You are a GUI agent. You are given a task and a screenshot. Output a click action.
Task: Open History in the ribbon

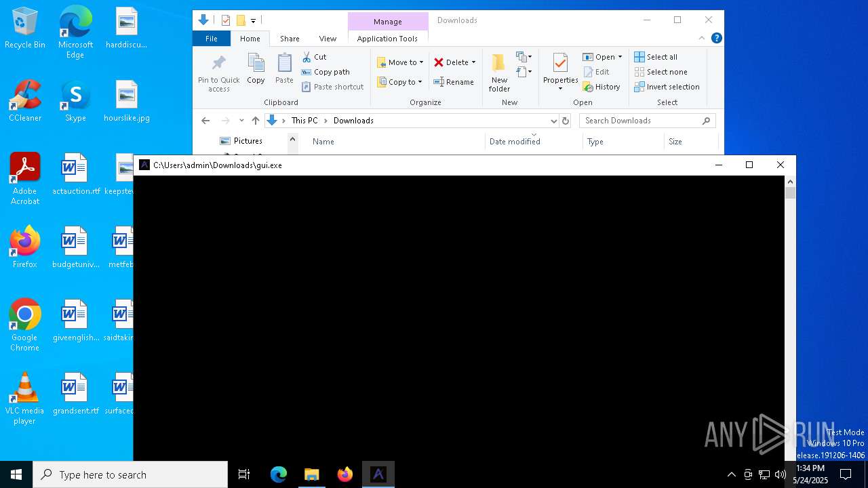tap(601, 87)
